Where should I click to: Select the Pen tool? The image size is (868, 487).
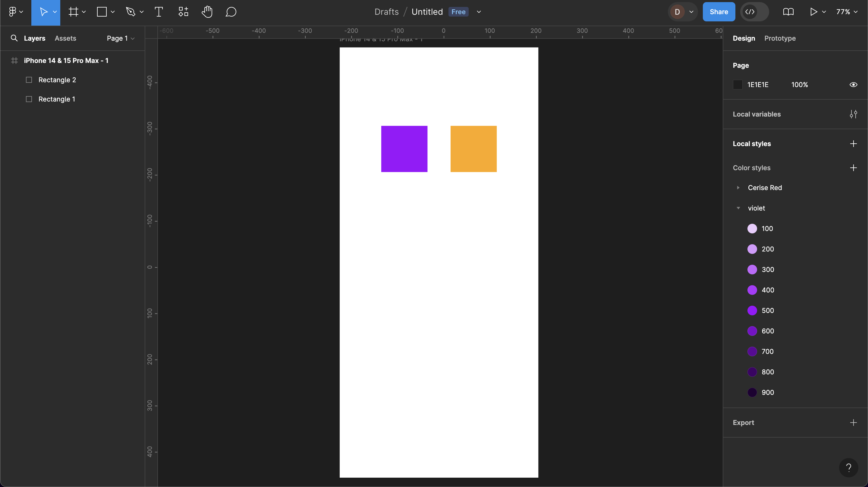pos(131,12)
